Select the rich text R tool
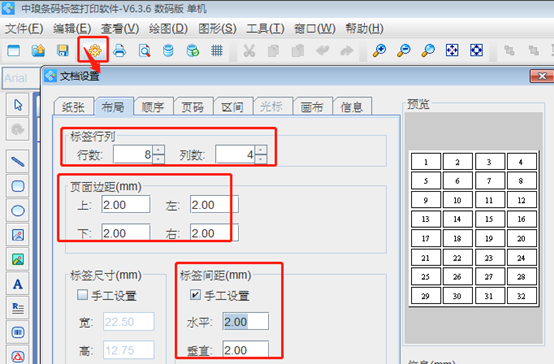Viewport: 554px width, 364px height. 18,308
